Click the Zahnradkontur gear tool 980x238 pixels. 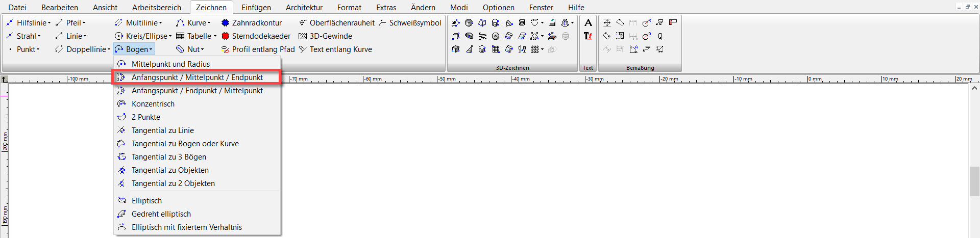tap(252, 23)
